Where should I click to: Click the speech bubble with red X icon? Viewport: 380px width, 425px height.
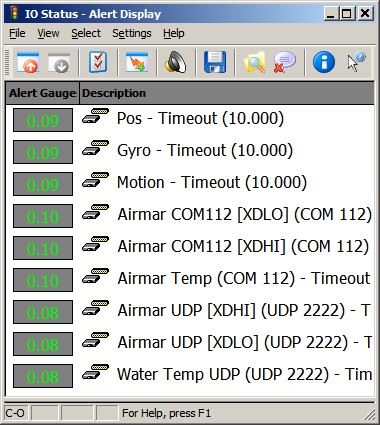(284, 62)
